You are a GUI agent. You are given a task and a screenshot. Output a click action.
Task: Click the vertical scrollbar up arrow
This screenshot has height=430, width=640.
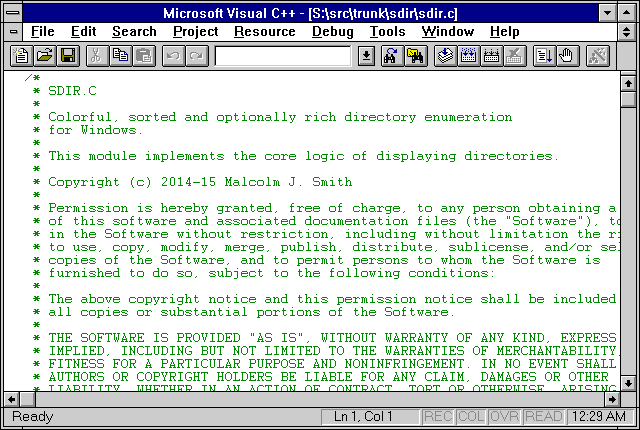[x=628, y=84]
